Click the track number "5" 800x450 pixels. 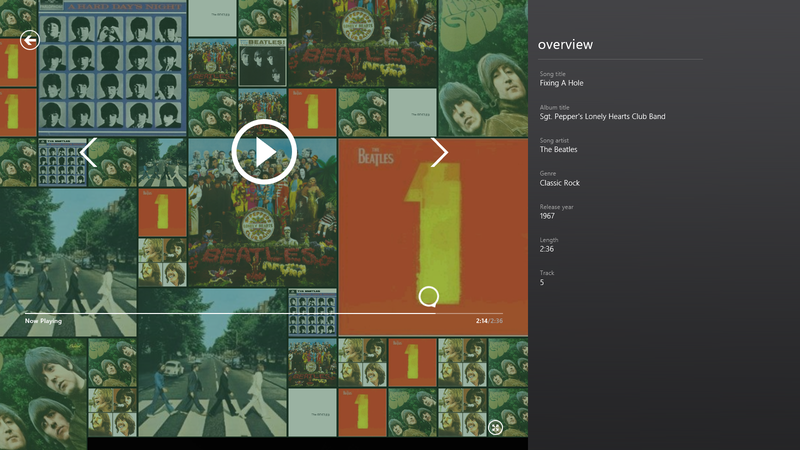542,282
